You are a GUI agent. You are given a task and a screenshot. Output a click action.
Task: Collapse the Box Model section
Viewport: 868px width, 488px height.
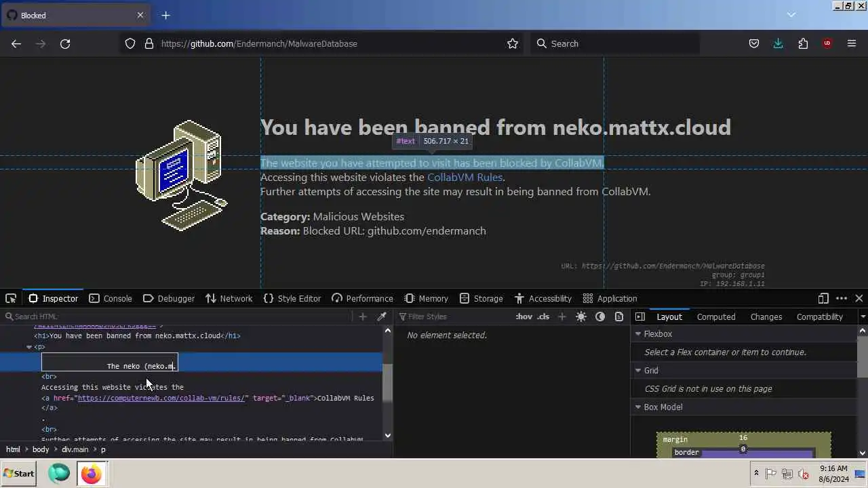point(637,407)
